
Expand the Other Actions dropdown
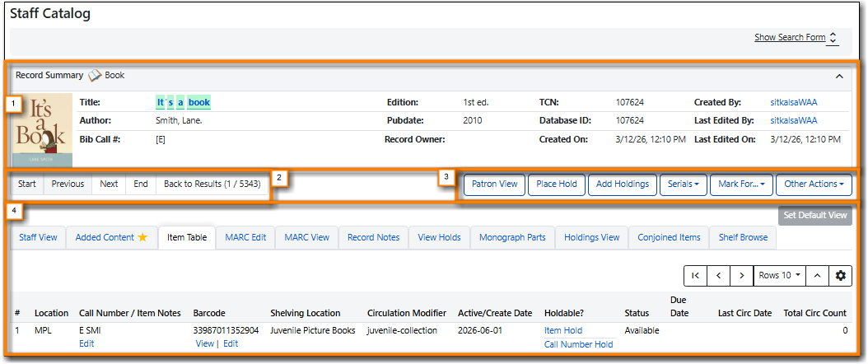tap(814, 184)
